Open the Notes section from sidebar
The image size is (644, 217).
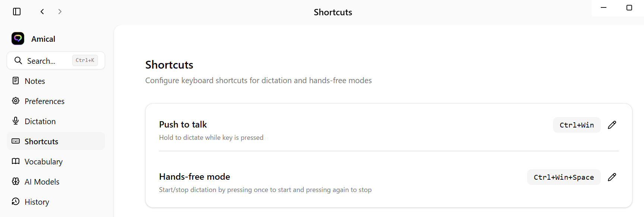(x=35, y=81)
